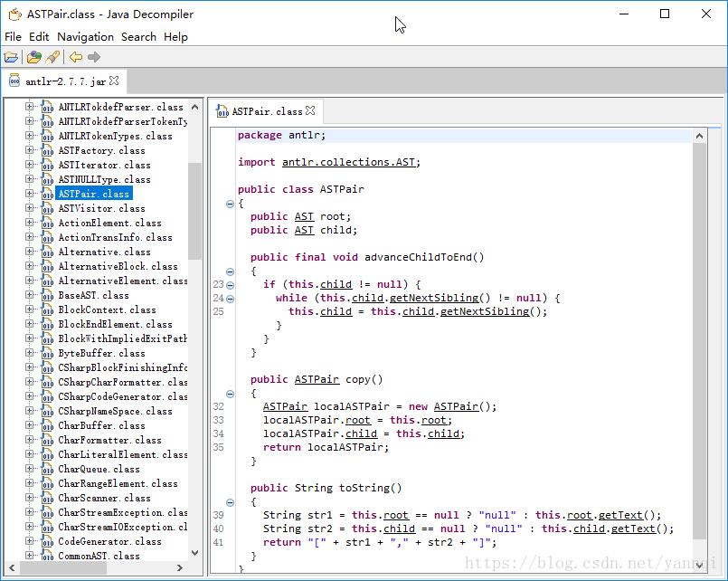Follow the antlr.collections.AST import link
Viewport: 728px width, 581px height.
349,162
